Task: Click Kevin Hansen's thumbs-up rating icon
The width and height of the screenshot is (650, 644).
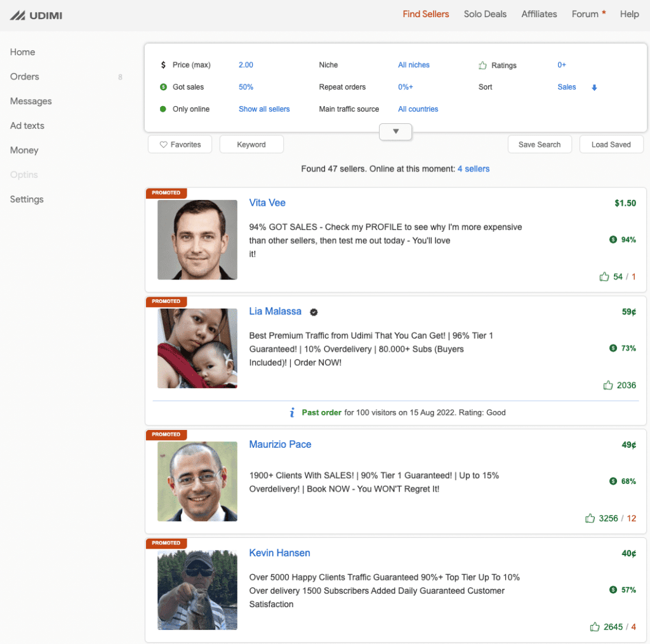Action: tap(595, 627)
